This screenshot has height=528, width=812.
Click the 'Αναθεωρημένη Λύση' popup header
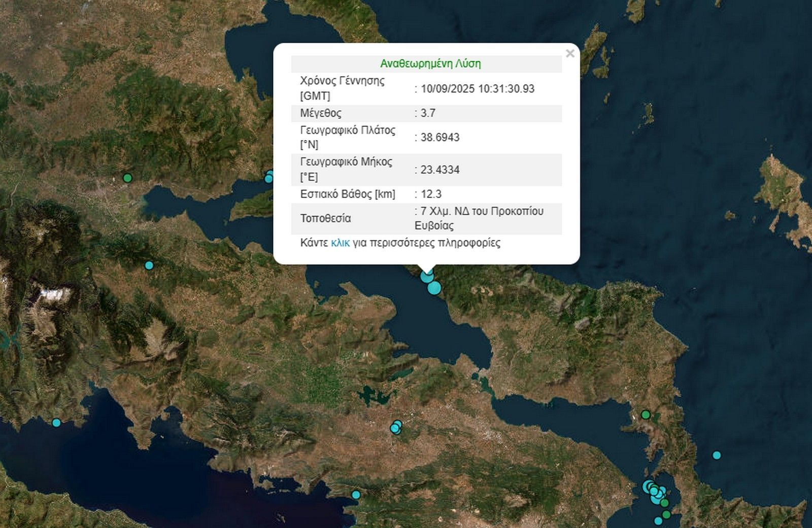pos(430,63)
